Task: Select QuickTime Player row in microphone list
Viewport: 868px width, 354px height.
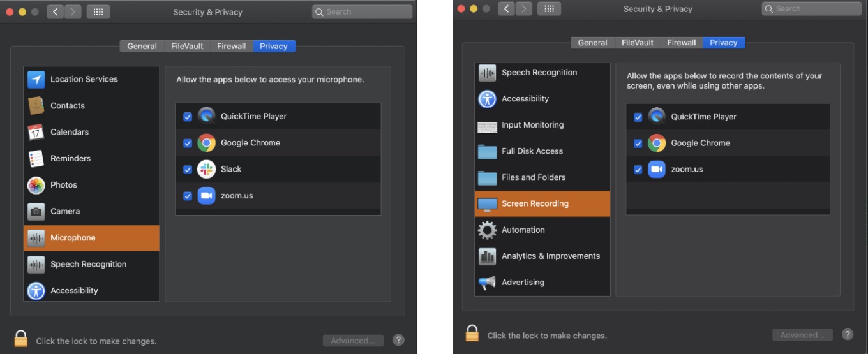Action: [278, 117]
